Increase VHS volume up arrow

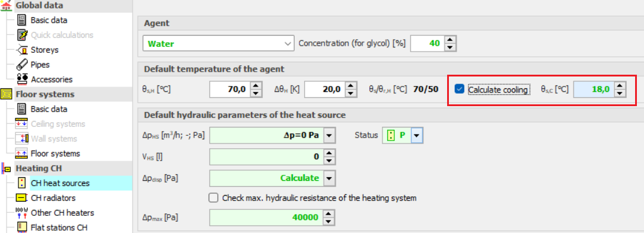[x=330, y=153]
